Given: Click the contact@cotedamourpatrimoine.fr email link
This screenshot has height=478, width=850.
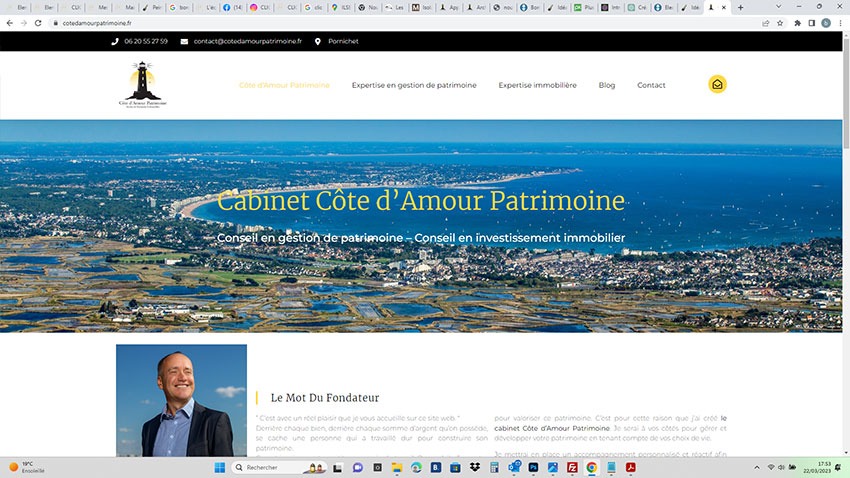Looking at the screenshot, I should coord(248,41).
